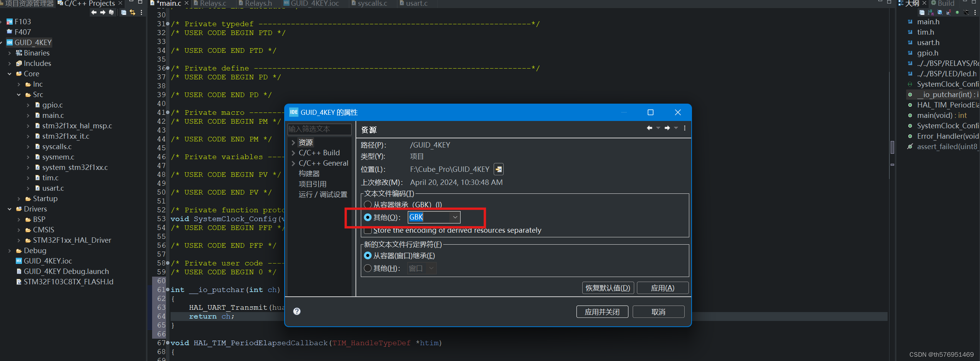Navigate back in C/C++ Projects history
This screenshot has width=980, height=361.
pyautogui.click(x=94, y=12)
